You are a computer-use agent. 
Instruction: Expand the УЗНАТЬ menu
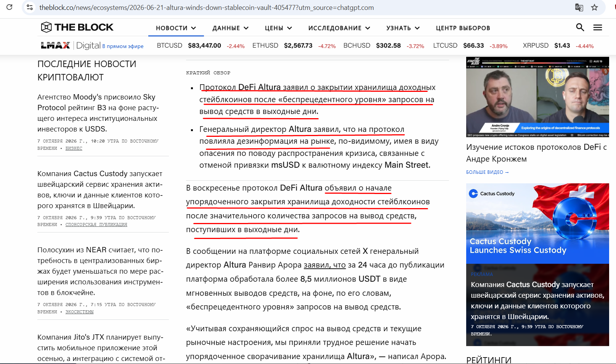[403, 28]
